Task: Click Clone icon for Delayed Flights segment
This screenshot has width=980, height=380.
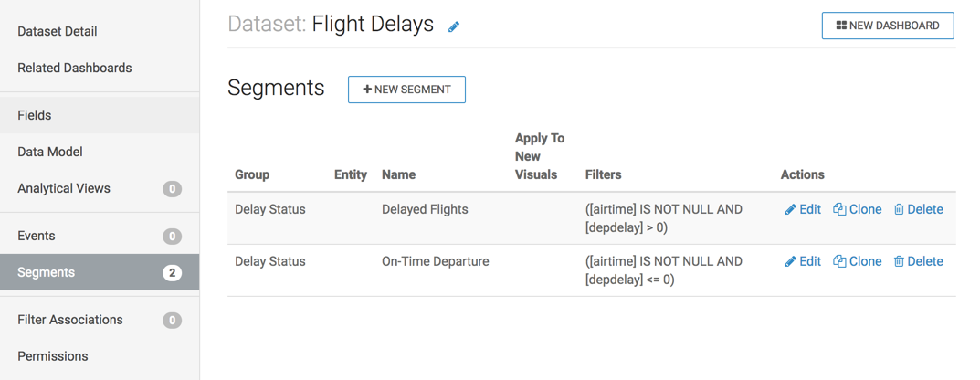Action: 839,210
